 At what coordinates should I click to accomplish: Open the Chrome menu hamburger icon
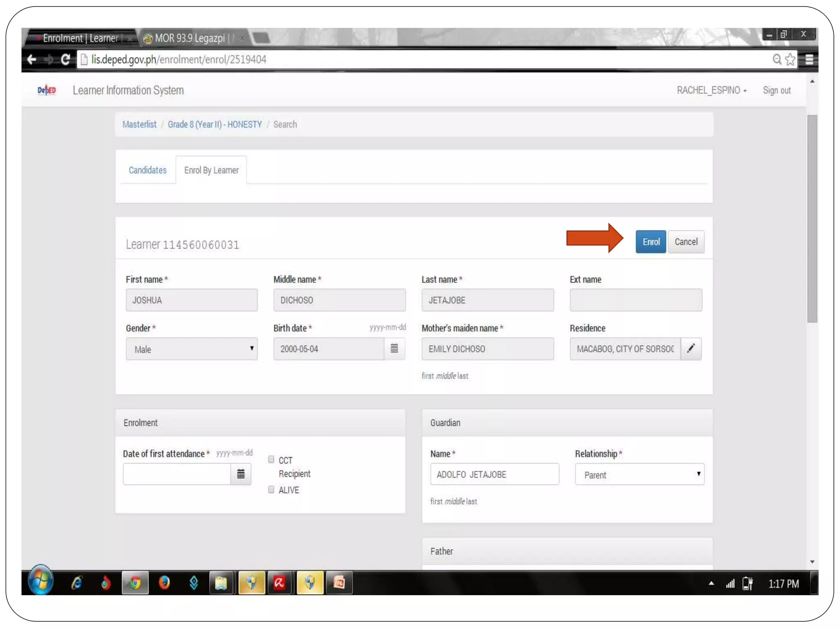pos(809,60)
